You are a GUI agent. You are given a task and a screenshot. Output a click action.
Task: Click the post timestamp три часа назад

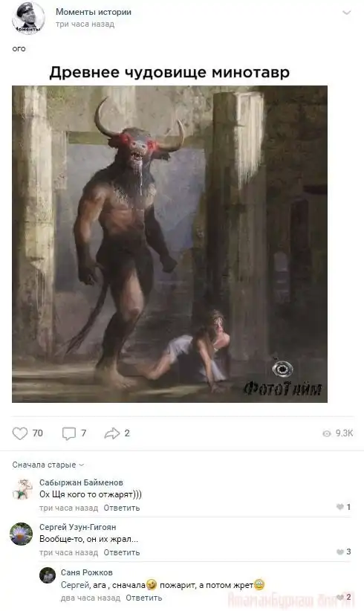(85, 25)
